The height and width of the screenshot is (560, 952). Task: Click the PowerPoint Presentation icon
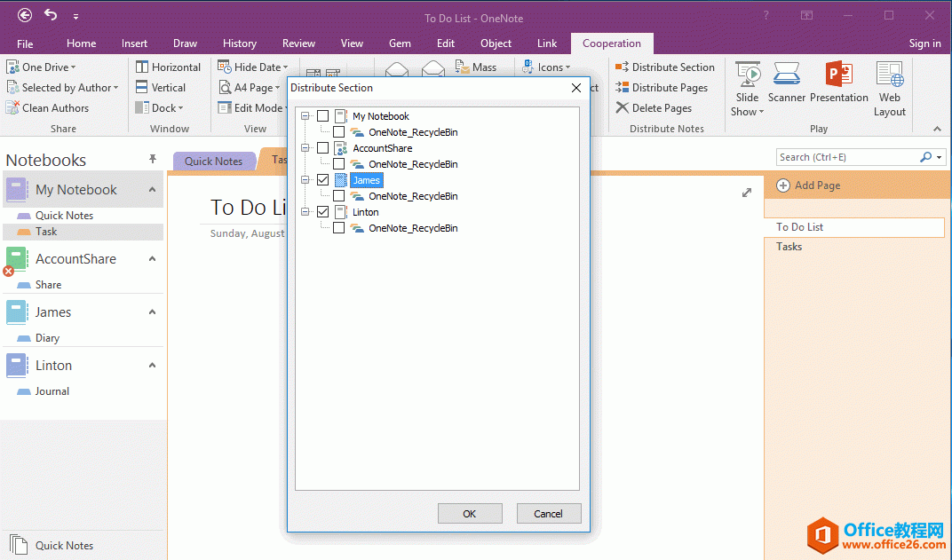click(838, 84)
